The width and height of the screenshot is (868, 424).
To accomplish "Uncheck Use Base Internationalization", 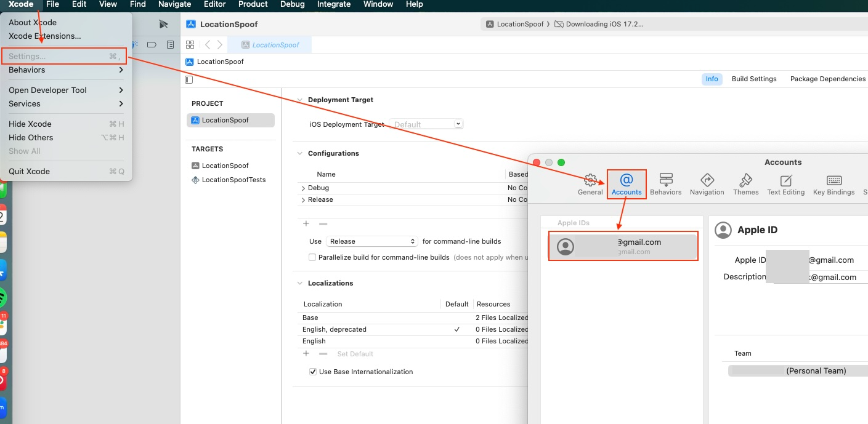I will click(312, 372).
